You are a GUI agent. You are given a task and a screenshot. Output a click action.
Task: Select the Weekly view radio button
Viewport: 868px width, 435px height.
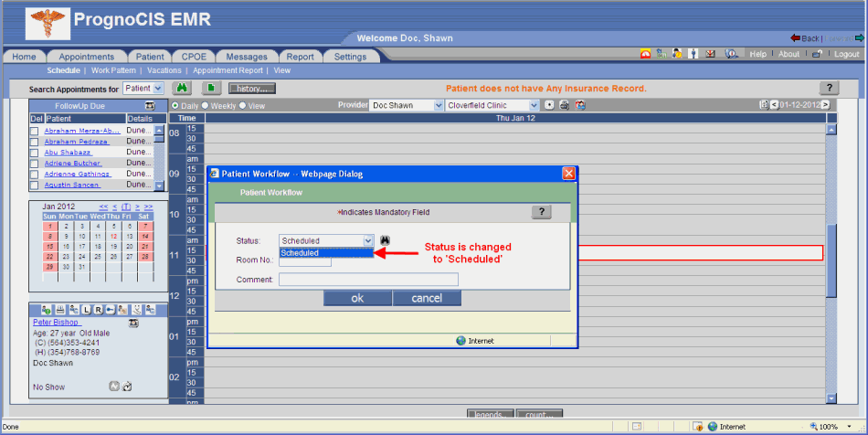pos(205,105)
